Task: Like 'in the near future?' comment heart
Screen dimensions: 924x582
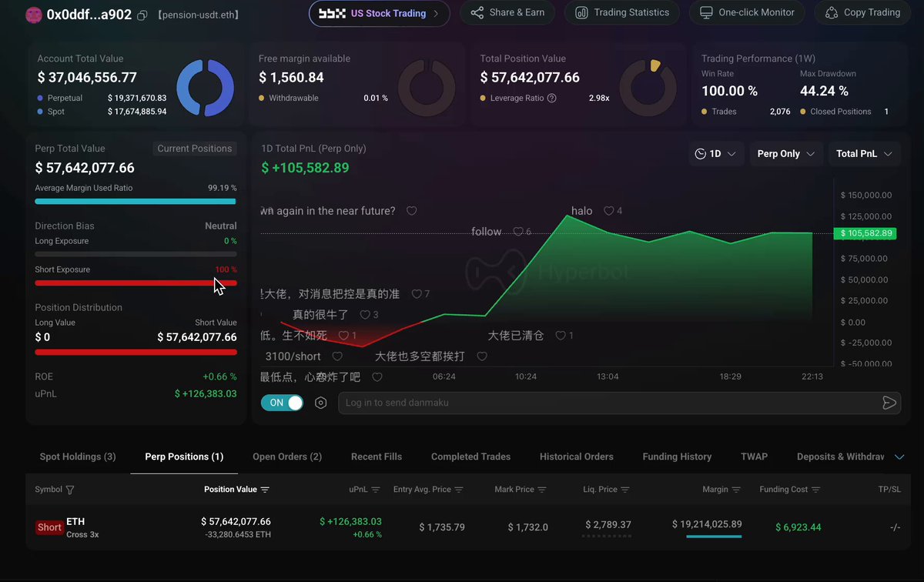Action: [x=411, y=211]
